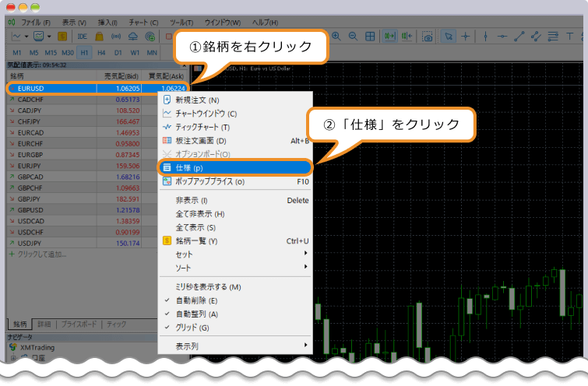
Task: Uncheck 自動整列 (A) option
Action: coord(235,314)
